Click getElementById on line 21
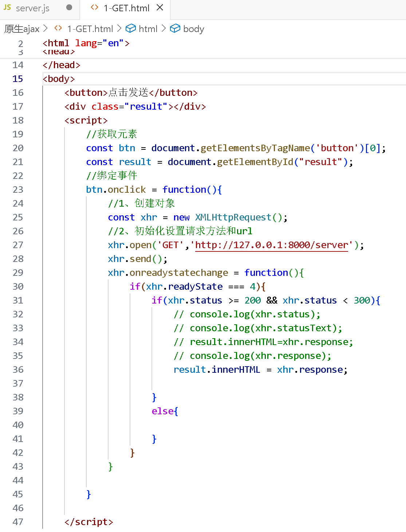This screenshot has height=532, width=406. pos(255,162)
